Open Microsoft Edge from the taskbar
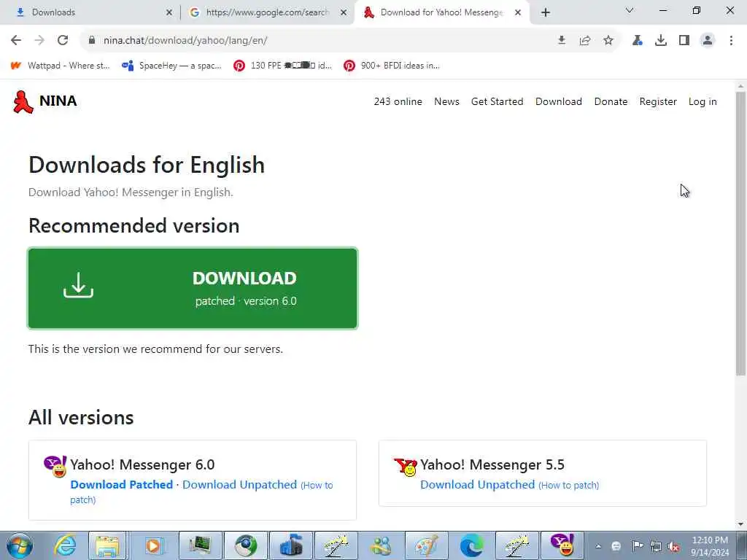 point(472,545)
